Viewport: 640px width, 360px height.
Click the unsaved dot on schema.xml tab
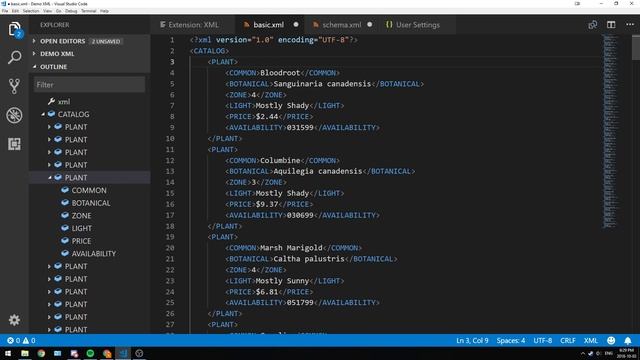[369, 24]
